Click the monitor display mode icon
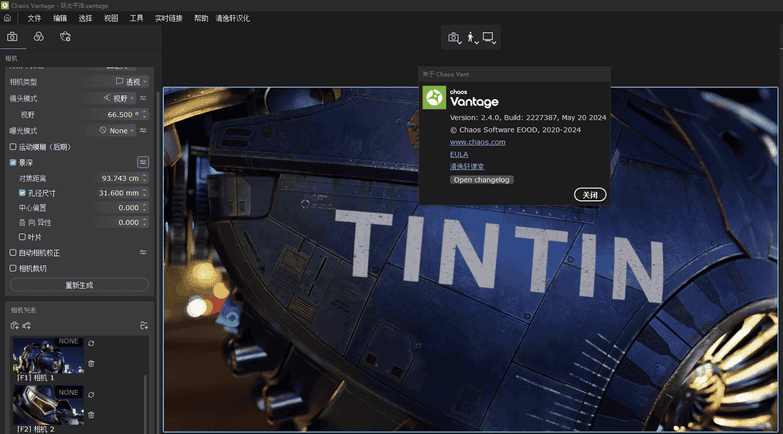 pyautogui.click(x=488, y=37)
